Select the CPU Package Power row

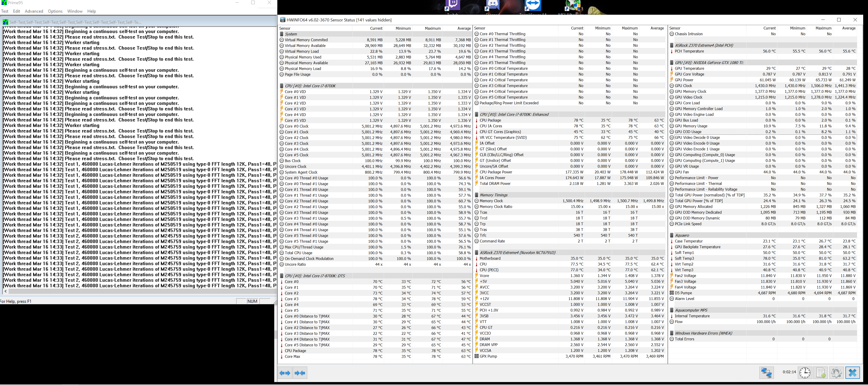click(570, 172)
